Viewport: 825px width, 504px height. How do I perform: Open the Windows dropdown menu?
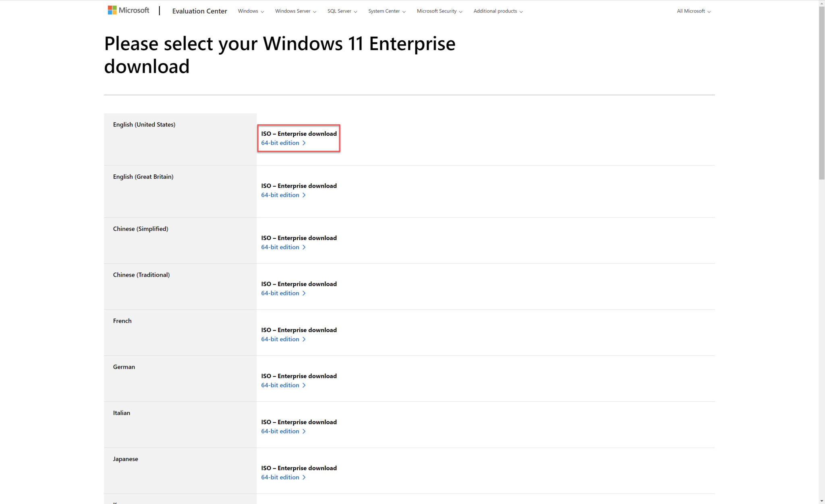point(251,11)
